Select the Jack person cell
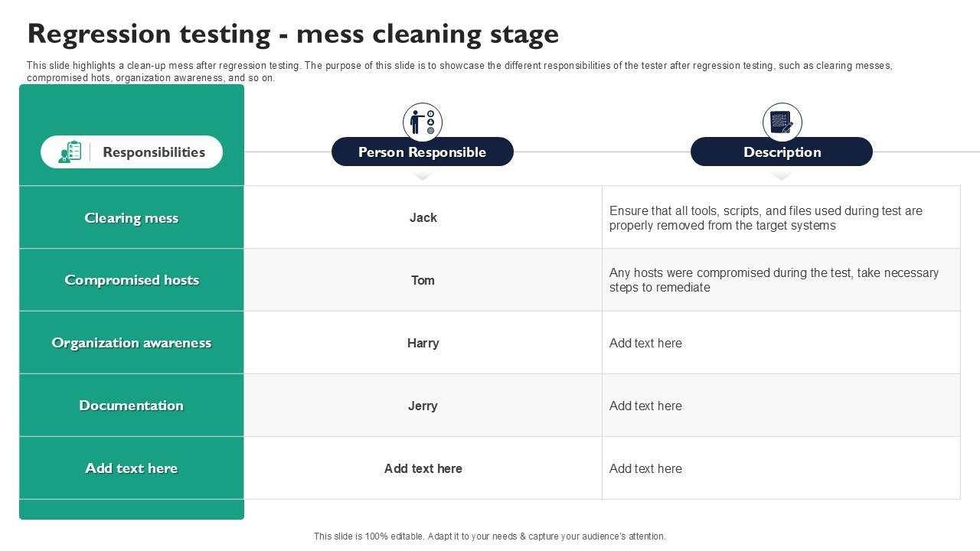This screenshot has height=551, width=980. point(423,218)
